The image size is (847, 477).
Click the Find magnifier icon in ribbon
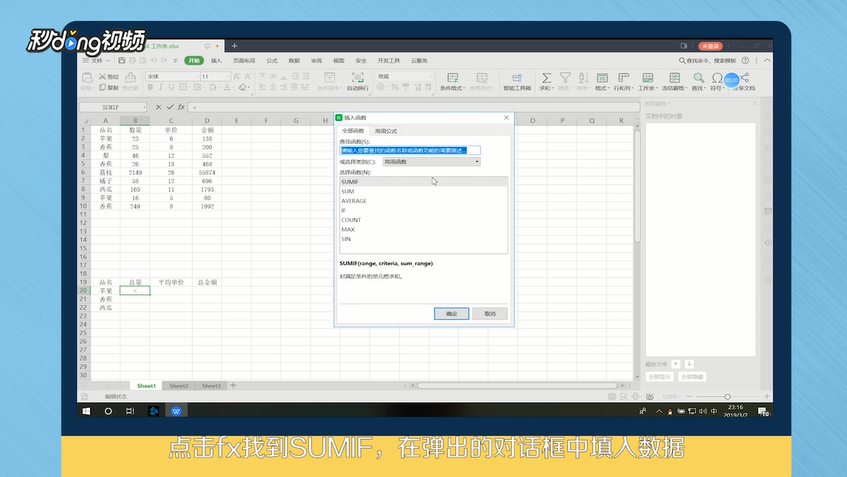[x=698, y=78]
